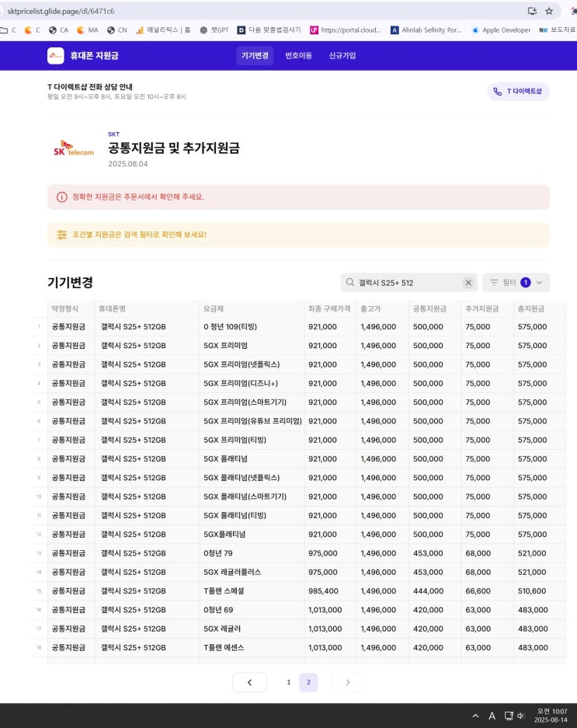Click the search field with 갤럭시 S25+ 512
The width and height of the screenshot is (577, 728).
409,283
